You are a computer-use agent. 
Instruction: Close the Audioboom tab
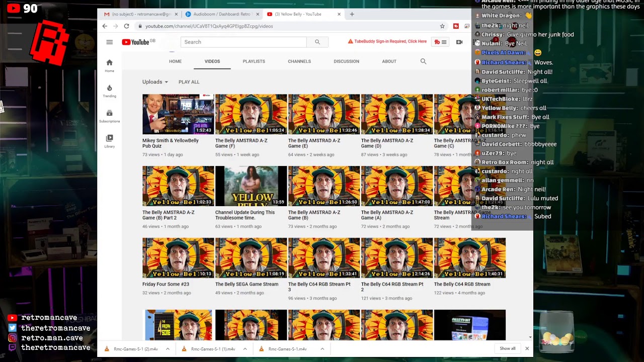click(258, 14)
